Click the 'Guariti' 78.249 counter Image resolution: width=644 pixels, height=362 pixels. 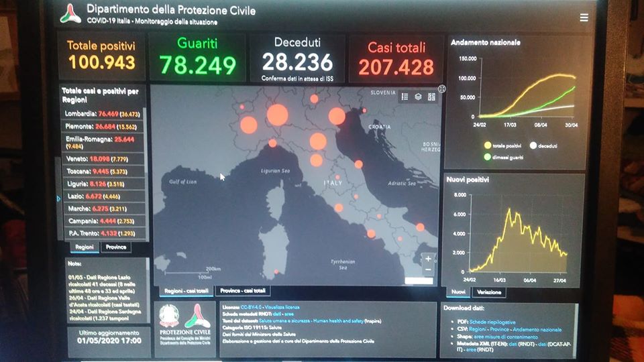coord(197,56)
